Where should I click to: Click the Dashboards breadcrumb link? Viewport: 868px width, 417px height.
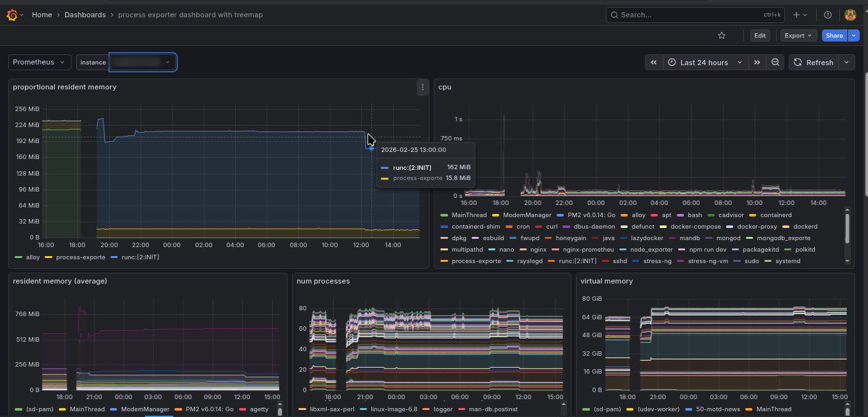coord(85,14)
